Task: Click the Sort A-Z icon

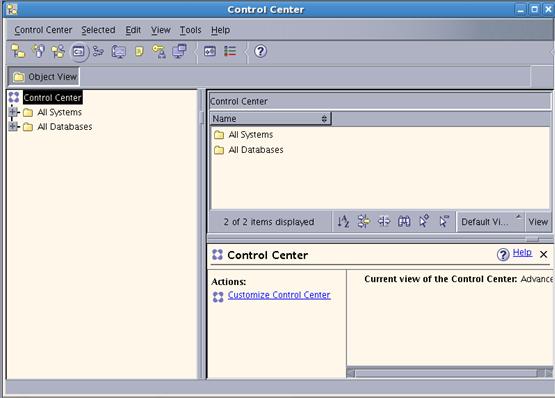Action: point(343,221)
